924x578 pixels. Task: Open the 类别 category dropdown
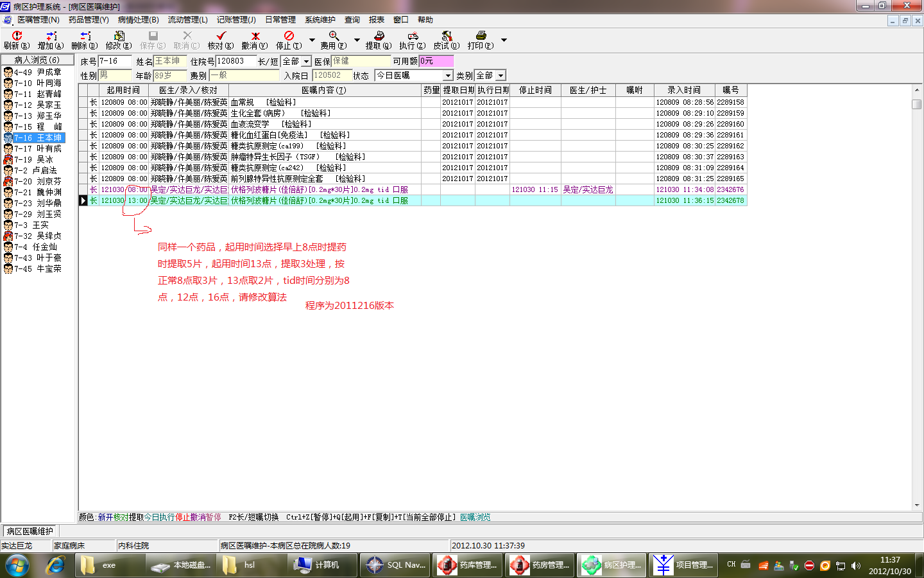click(501, 76)
